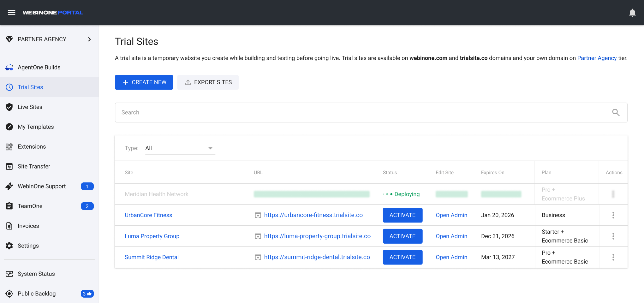Click the Trial Sites clock icon
The width and height of the screenshot is (644, 303).
click(9, 87)
